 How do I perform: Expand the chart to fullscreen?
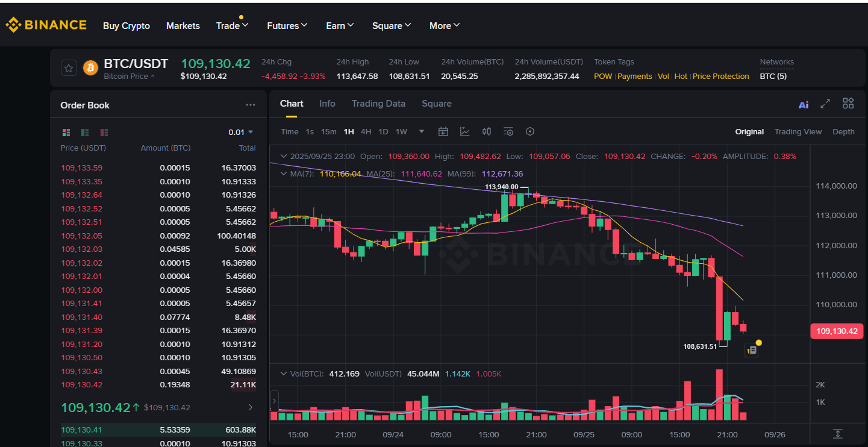[825, 104]
